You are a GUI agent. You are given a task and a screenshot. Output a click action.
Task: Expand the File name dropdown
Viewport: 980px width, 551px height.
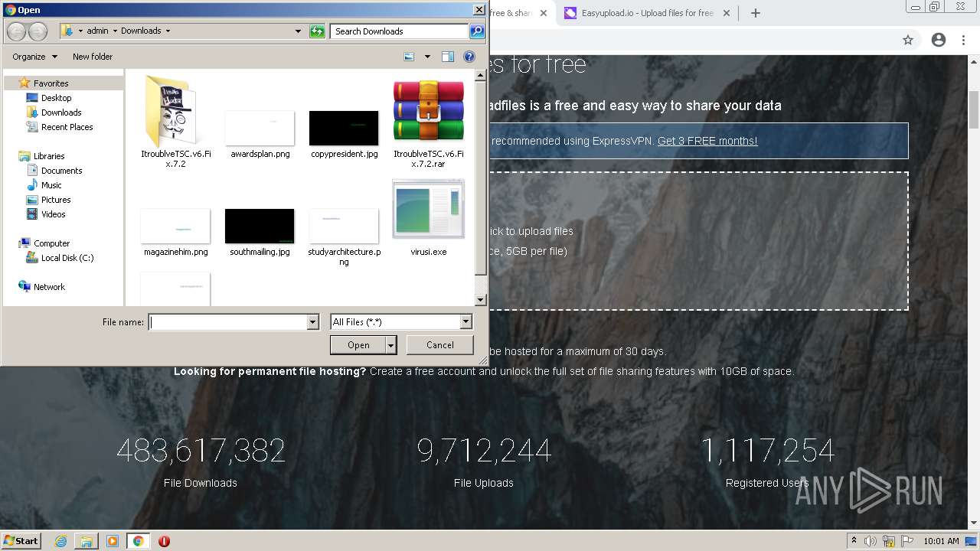[312, 322]
